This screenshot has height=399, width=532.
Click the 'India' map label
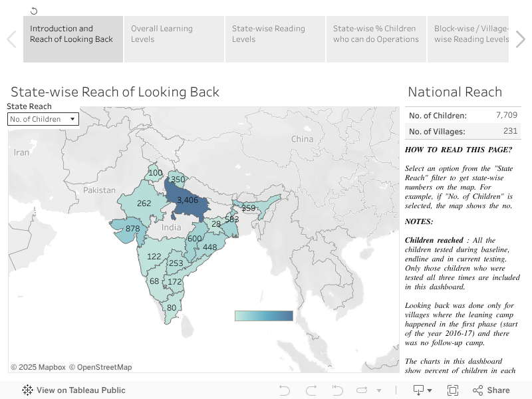click(171, 227)
